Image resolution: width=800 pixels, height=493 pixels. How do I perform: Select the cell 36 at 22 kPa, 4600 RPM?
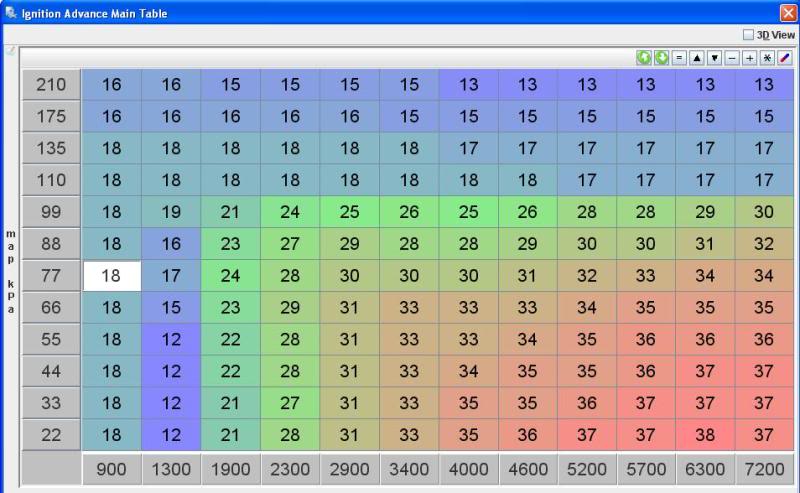pyautogui.click(x=528, y=435)
